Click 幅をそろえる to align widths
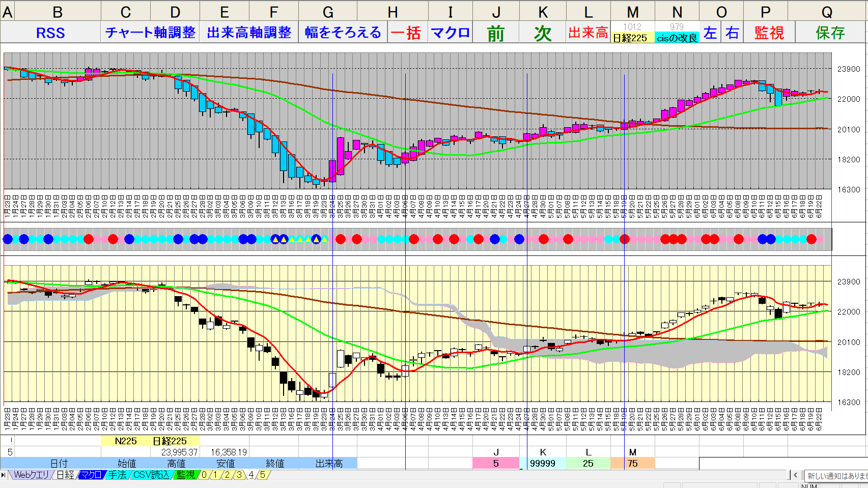This screenshot has width=868, height=488. tap(343, 32)
